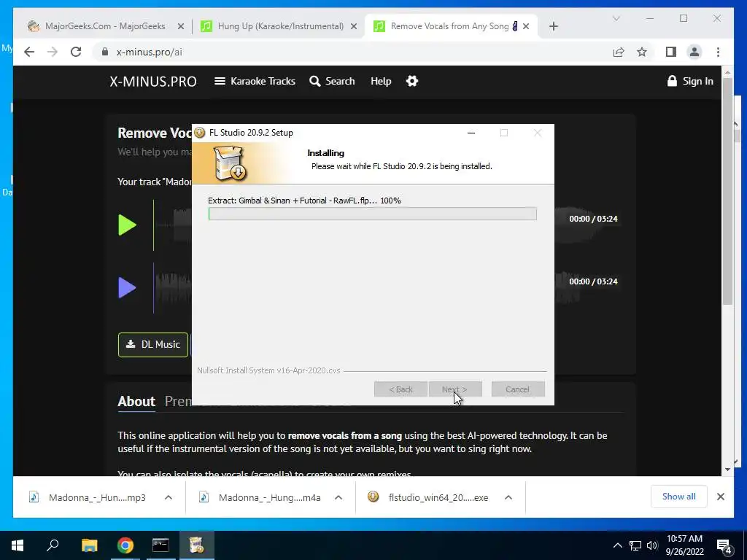Click the network tray icon
747x560 pixels.
(x=635, y=545)
